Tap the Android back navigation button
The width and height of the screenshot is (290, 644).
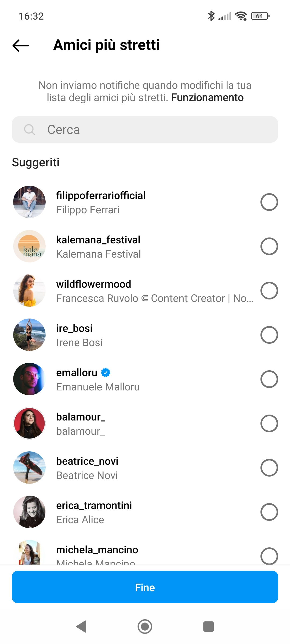tap(81, 627)
